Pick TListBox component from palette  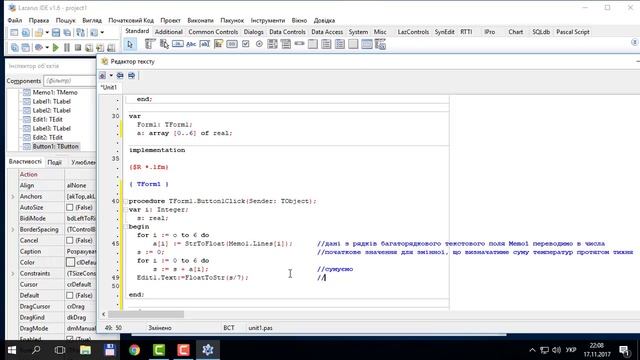click(x=272, y=44)
